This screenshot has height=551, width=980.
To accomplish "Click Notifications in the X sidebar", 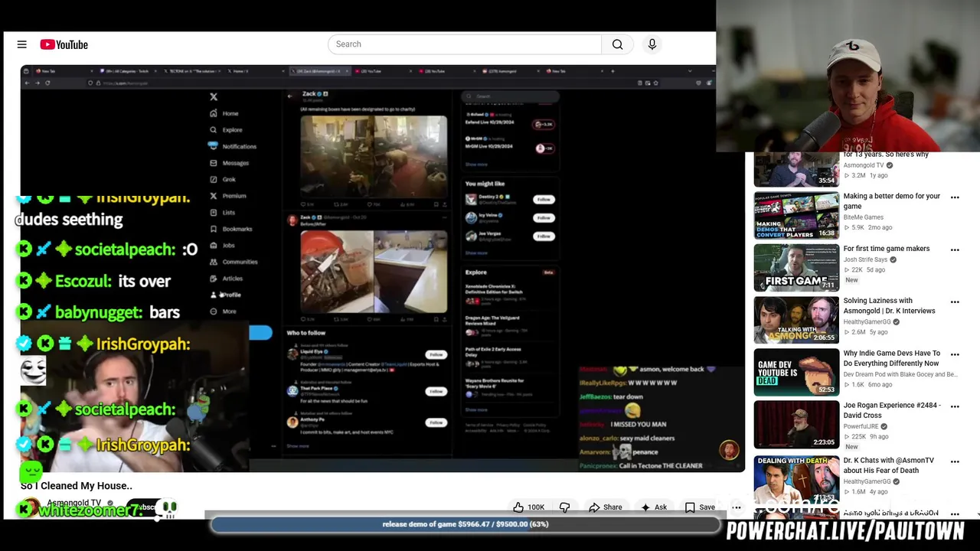I will [233, 146].
